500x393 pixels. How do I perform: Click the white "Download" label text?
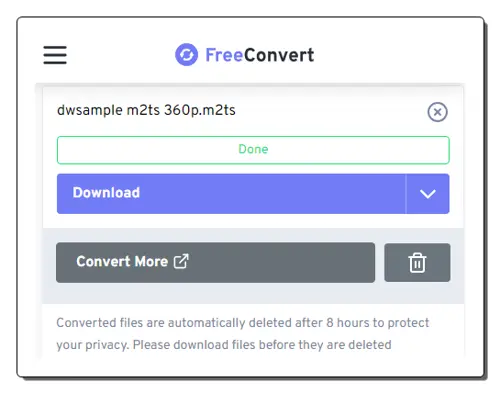106,193
